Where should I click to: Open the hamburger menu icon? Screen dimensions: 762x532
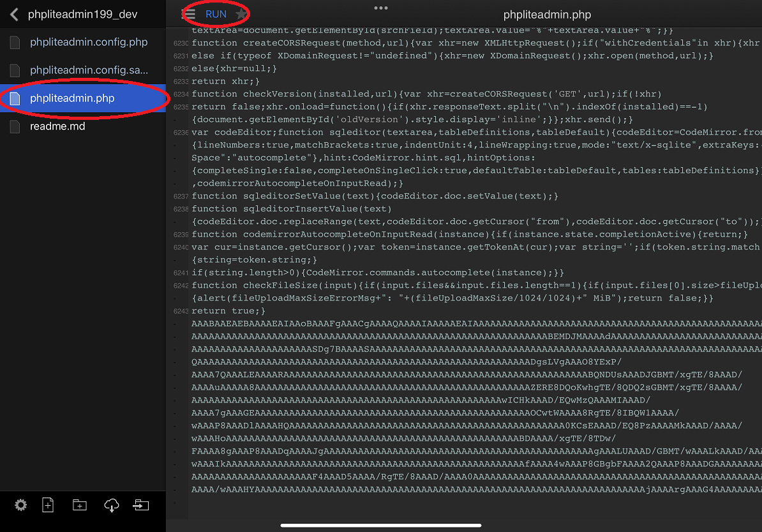[x=188, y=14]
